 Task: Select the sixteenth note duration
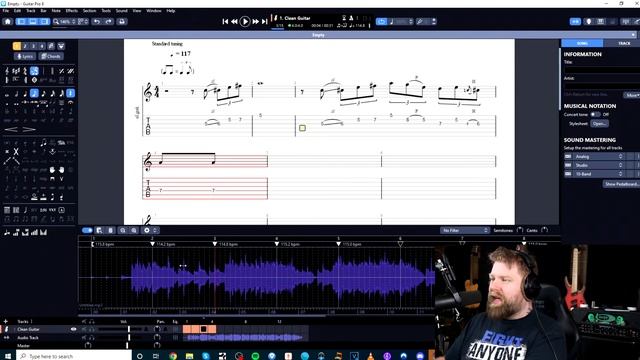(43, 94)
